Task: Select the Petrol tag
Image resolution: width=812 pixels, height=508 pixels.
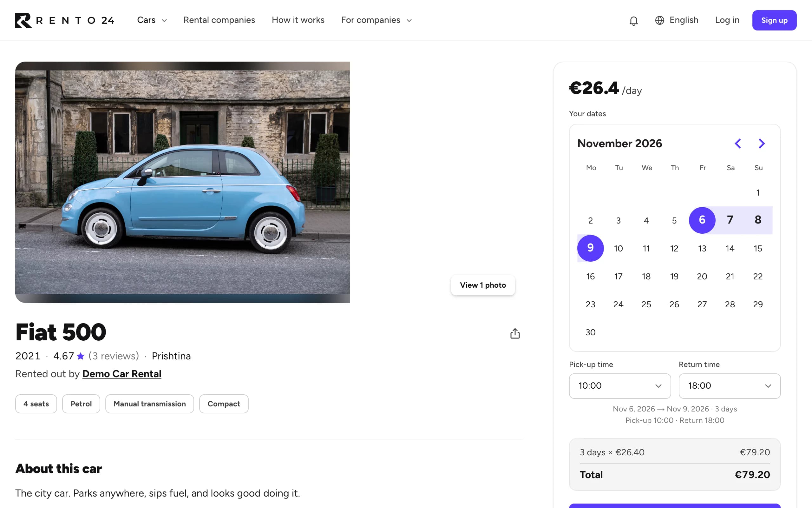Action: coord(81,404)
